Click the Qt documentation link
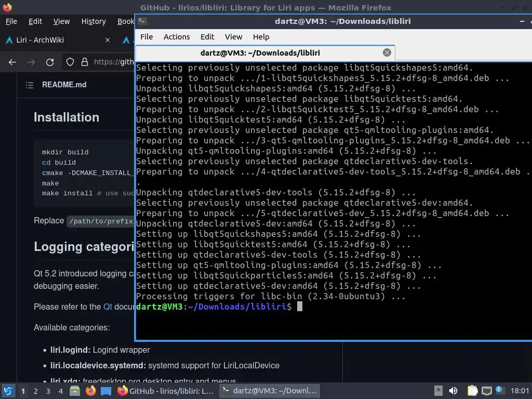 [108, 307]
